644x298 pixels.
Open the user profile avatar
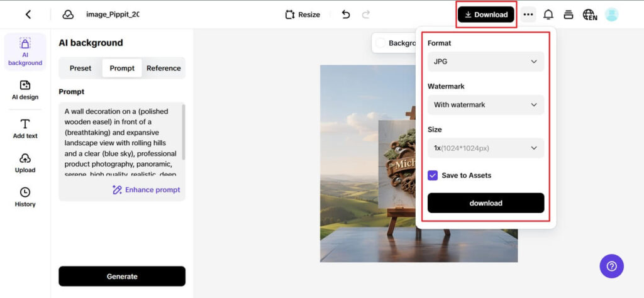(x=611, y=14)
